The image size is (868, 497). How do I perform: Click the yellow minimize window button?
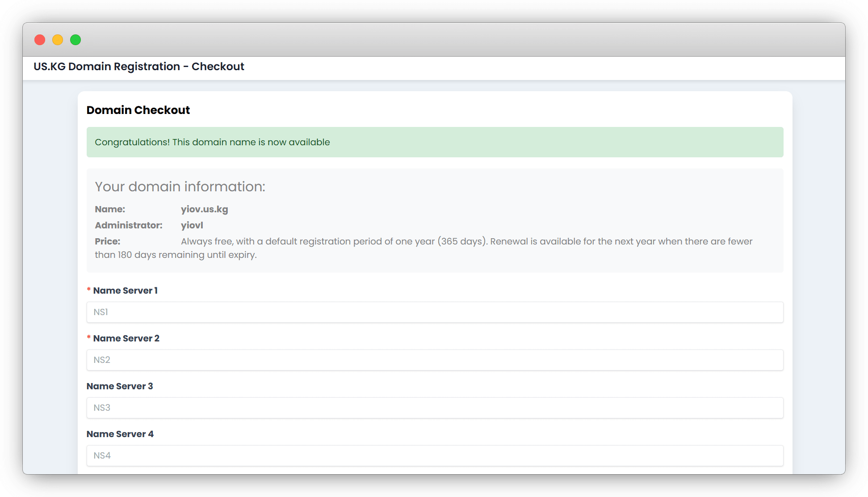pos(58,40)
